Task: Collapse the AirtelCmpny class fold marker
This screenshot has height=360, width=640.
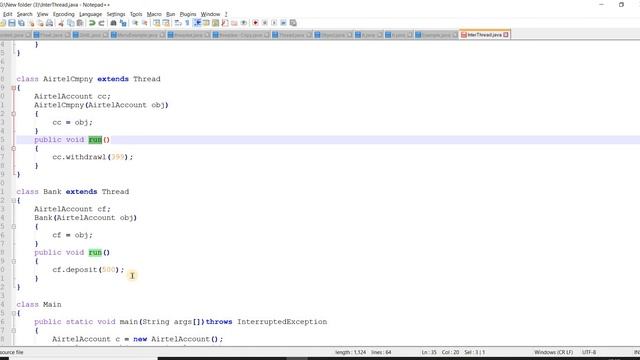Action: point(13,88)
